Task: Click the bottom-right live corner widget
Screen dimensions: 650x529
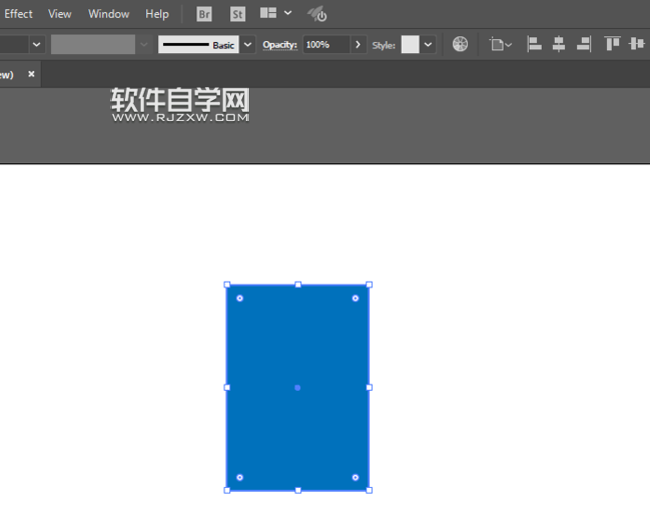Action: (x=355, y=478)
